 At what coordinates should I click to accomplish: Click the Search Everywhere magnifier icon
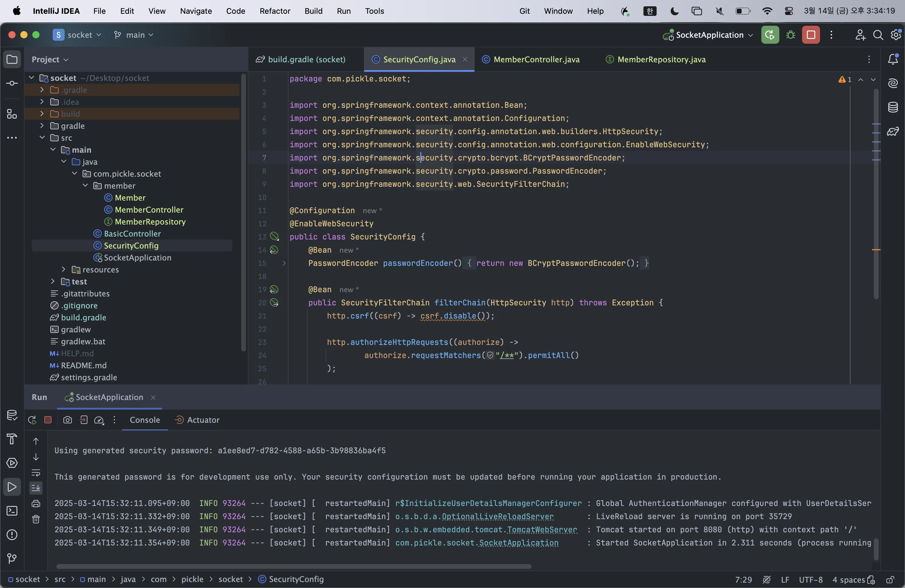pos(878,35)
